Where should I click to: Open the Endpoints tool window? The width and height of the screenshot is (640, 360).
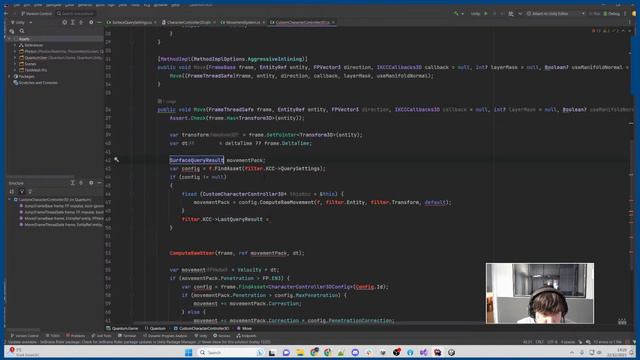tap(247, 336)
